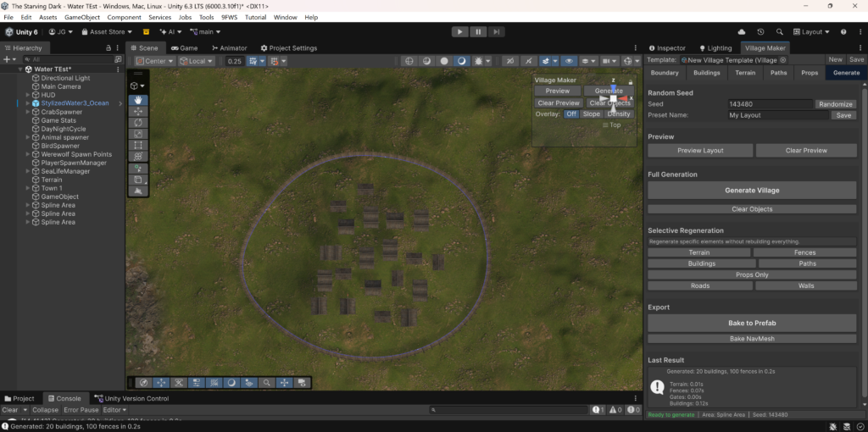This screenshot has height=432, width=868.
Task: Click the Pause button in the playback controls
Action: coord(479,31)
